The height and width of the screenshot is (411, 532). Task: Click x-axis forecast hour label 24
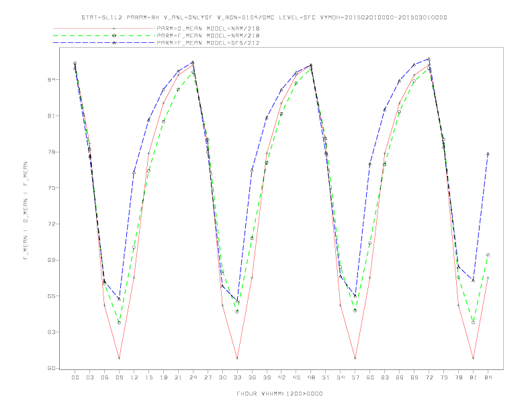[193, 377]
